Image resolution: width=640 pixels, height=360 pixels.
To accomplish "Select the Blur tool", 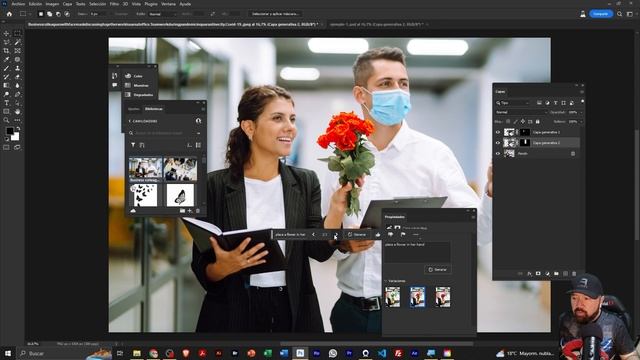I will (x=17, y=85).
